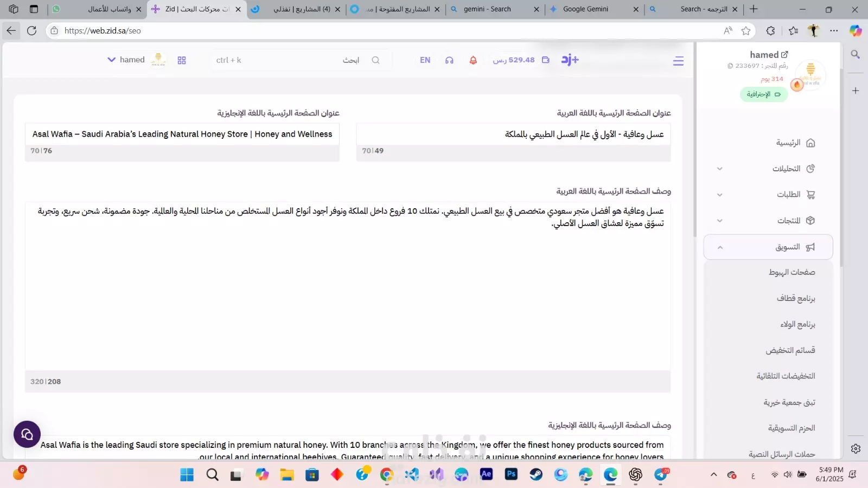Open التخفيضات التلقائية submenu item
This screenshot has height=488, width=868.
[786, 376]
